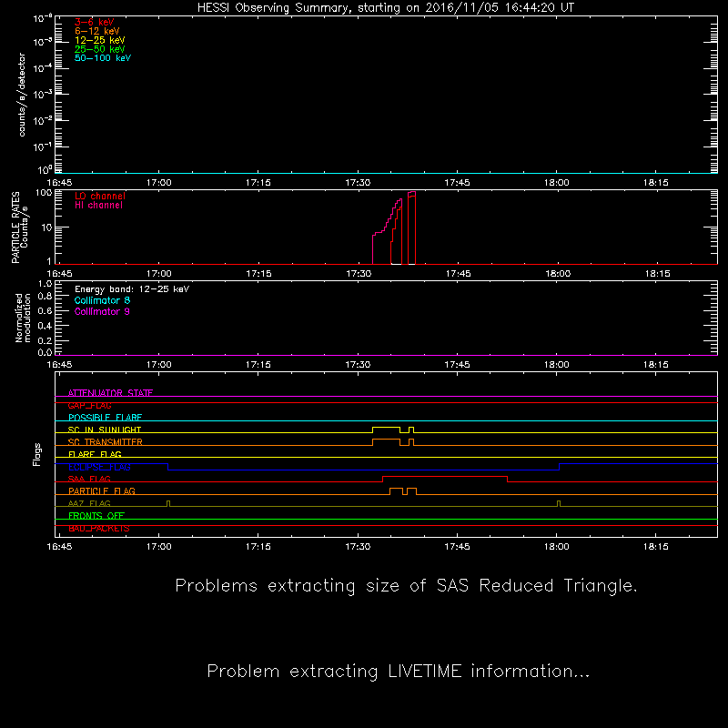The width and height of the screenshot is (728, 728).
Task: Select the green FRONTS_OFF label
Action: [96, 516]
